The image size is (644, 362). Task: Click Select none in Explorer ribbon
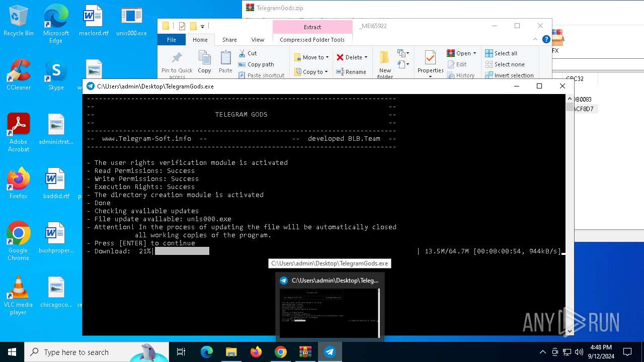coord(505,64)
